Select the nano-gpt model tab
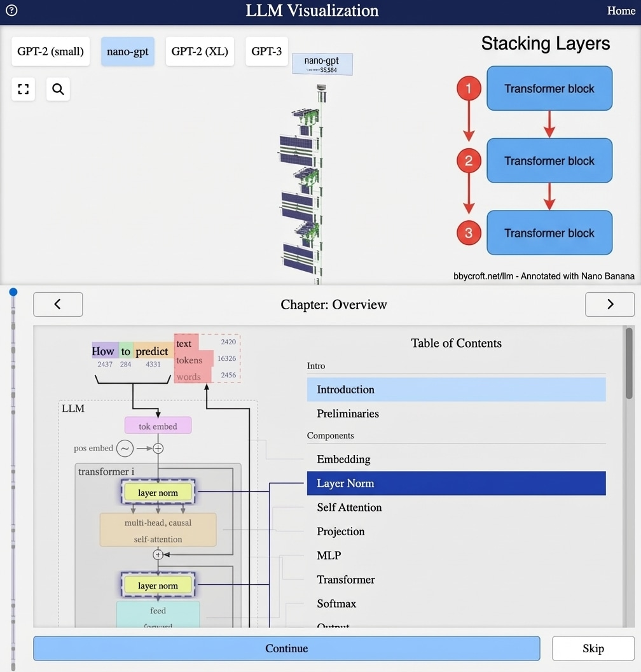The height and width of the screenshot is (672, 641). [127, 52]
